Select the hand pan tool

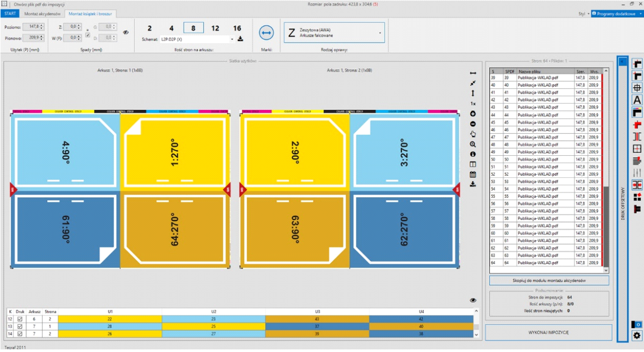click(473, 134)
